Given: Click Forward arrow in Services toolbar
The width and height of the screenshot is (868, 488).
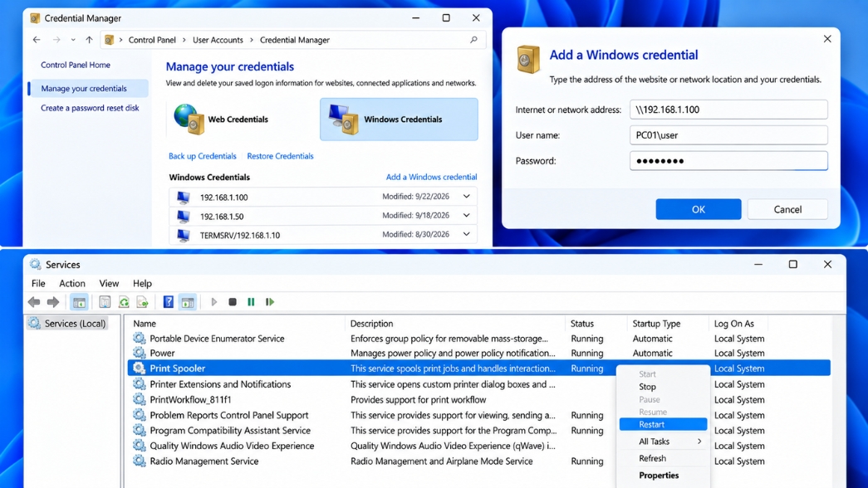Looking at the screenshot, I should (x=53, y=302).
